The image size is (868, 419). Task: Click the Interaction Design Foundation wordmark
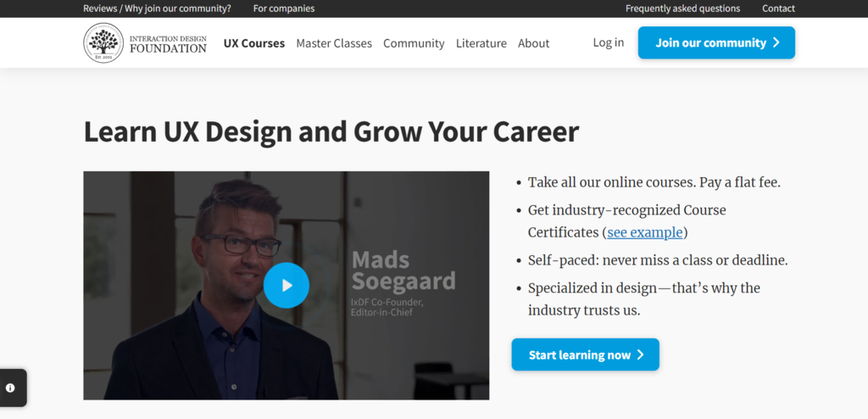point(168,43)
